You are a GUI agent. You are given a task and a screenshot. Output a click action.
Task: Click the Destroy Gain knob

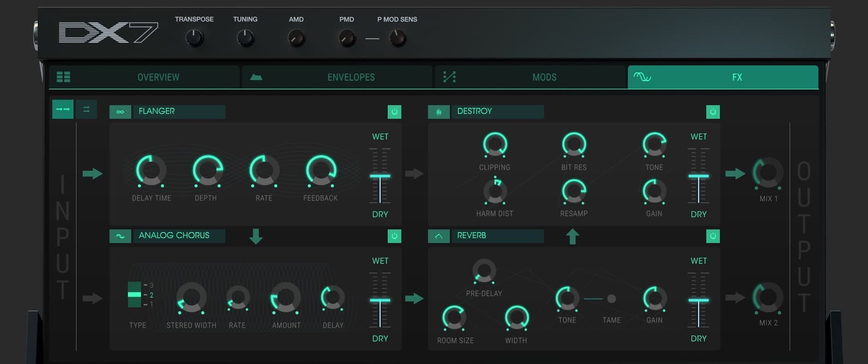654,191
